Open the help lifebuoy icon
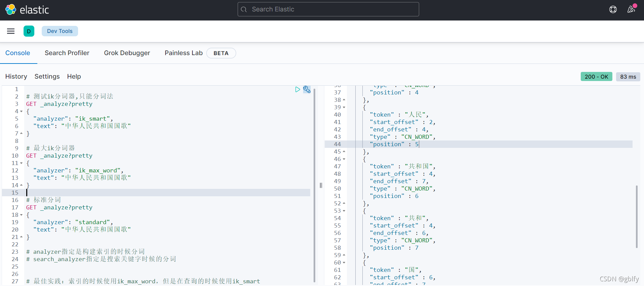Image resolution: width=644 pixels, height=286 pixels. [x=613, y=9]
